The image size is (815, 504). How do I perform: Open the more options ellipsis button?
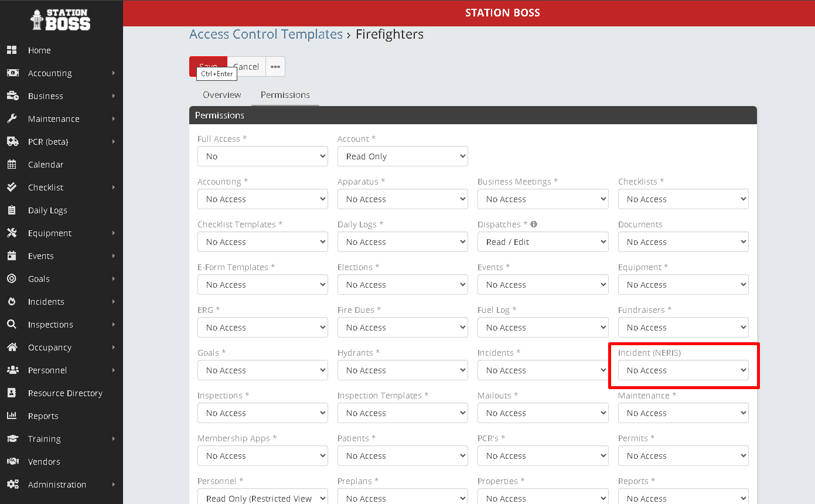275,67
